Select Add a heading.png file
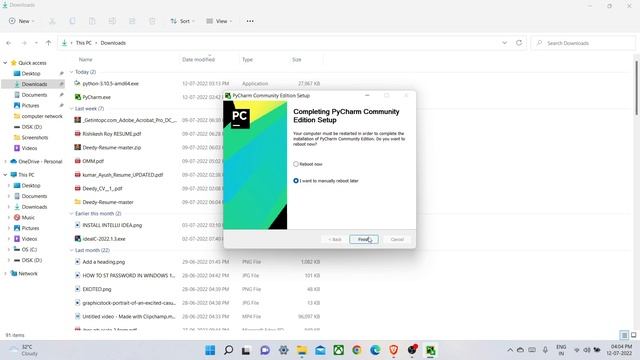 pos(104,262)
